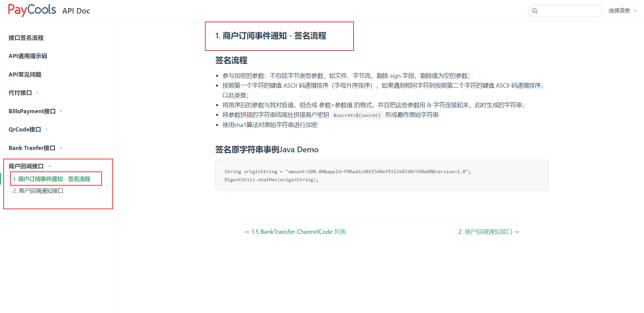Go to API常见问题 page
This screenshot has height=313, width=644.
25,74
